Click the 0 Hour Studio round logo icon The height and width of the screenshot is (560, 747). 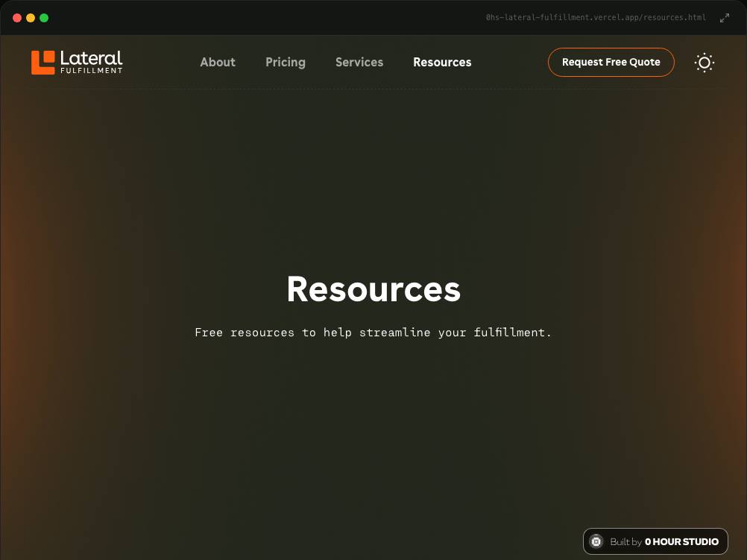(596, 541)
